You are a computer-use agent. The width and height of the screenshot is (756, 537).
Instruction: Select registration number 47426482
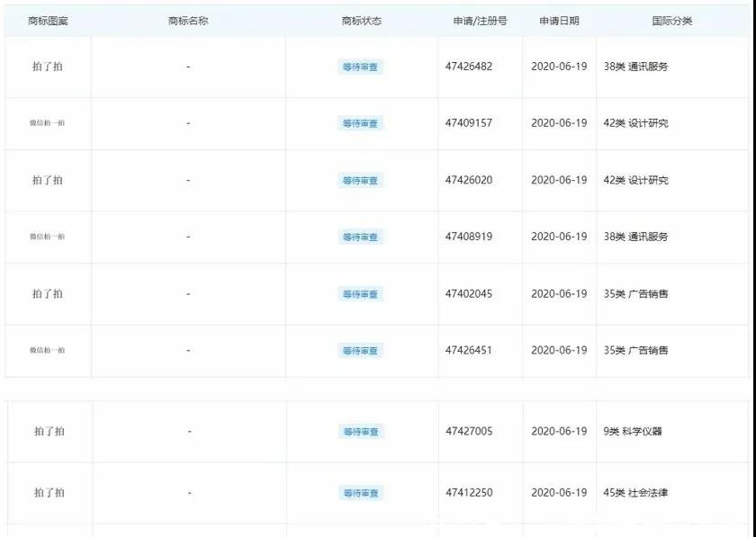pyautogui.click(x=469, y=66)
